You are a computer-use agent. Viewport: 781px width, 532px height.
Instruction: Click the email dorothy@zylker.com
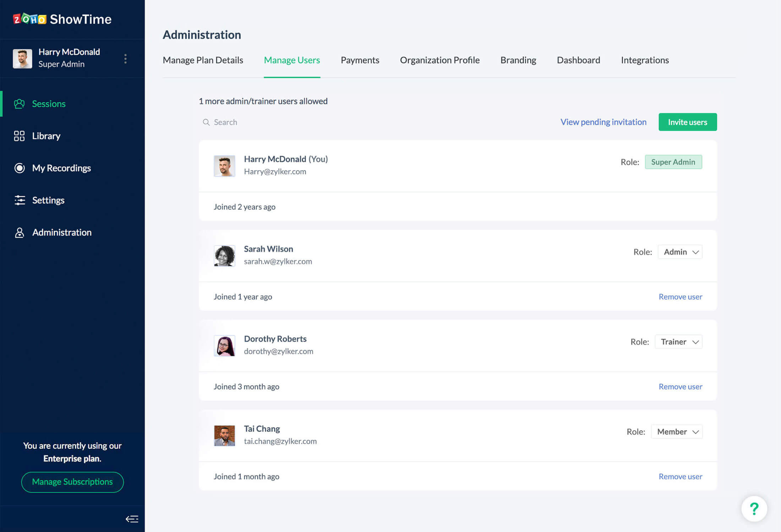pyautogui.click(x=279, y=351)
